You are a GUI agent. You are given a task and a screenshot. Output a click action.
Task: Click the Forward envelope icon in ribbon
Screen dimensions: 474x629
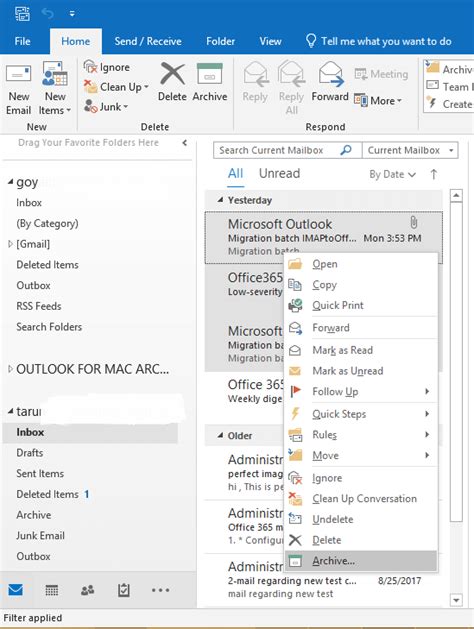[330, 74]
